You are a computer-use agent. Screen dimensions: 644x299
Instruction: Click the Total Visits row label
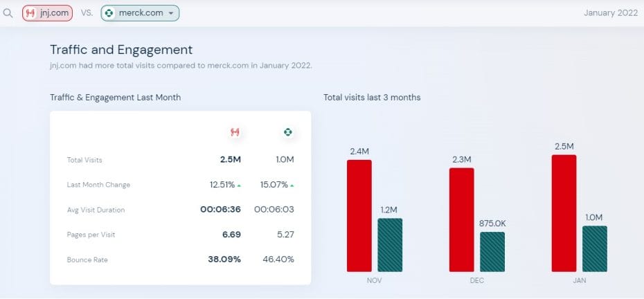pyautogui.click(x=84, y=160)
